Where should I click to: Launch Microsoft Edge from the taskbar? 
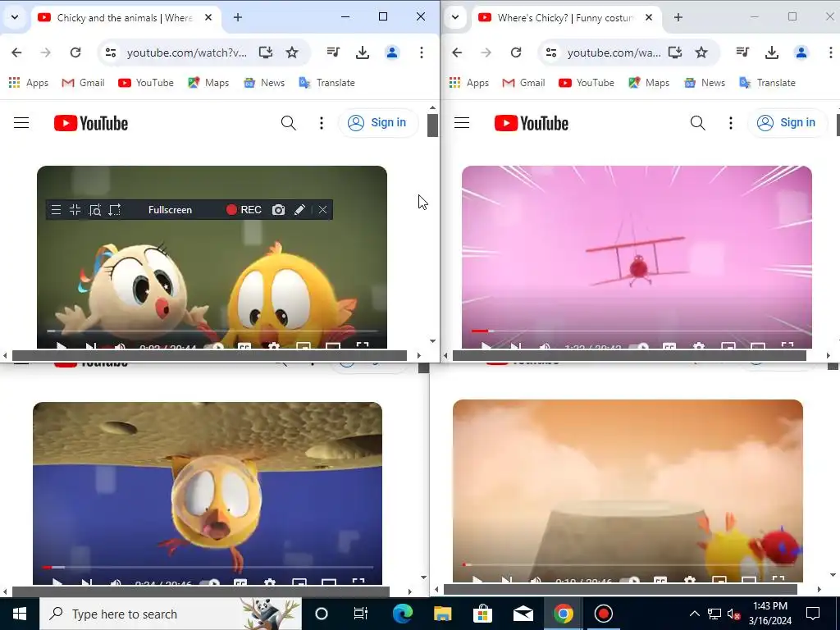[402, 614]
